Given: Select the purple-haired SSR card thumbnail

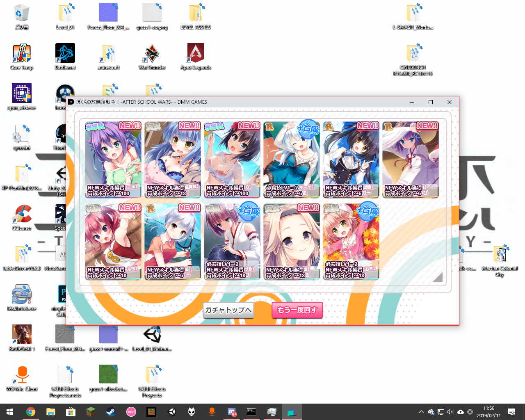Looking at the screenshot, I should [x=113, y=160].
